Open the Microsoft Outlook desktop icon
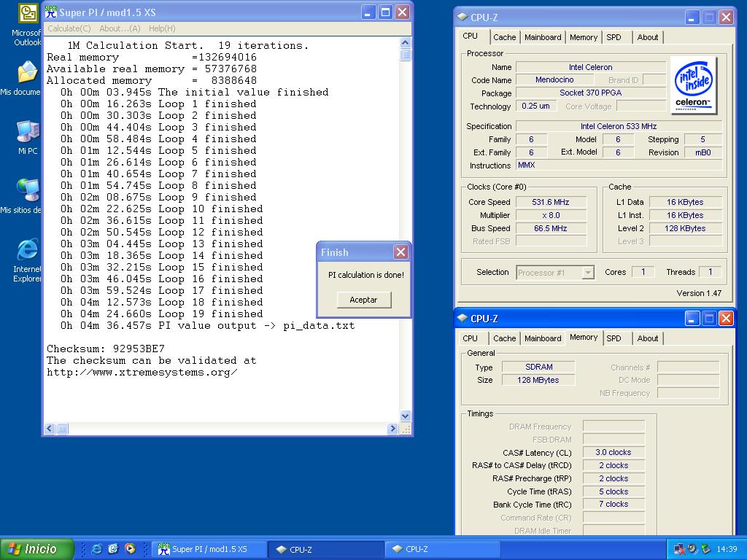Image resolution: width=747 pixels, height=560 pixels. click(28, 13)
